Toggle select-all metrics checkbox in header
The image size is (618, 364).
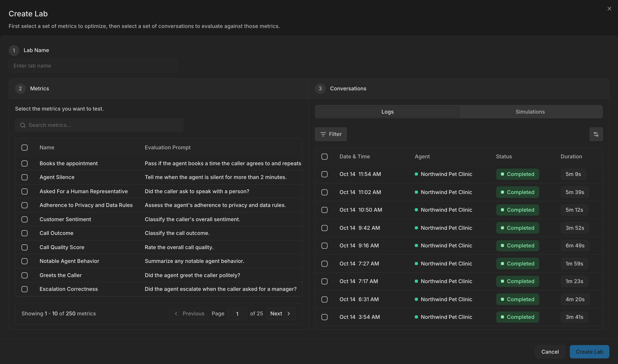point(25,147)
